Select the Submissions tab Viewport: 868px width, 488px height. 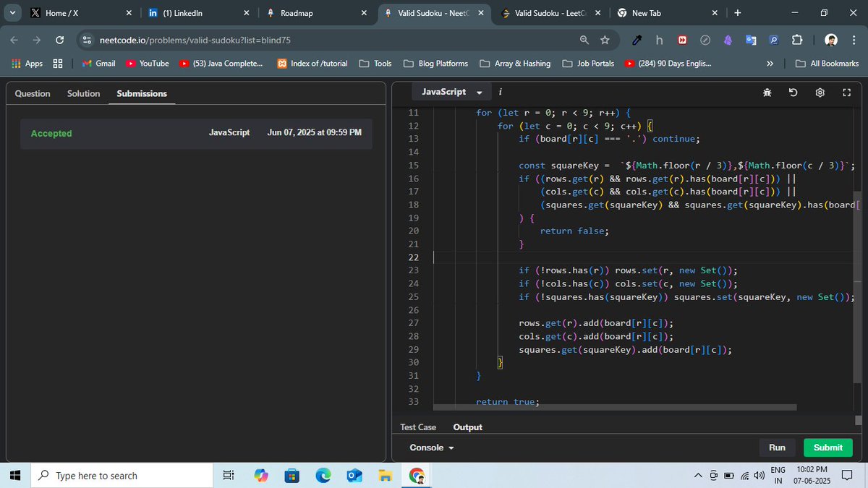click(142, 93)
